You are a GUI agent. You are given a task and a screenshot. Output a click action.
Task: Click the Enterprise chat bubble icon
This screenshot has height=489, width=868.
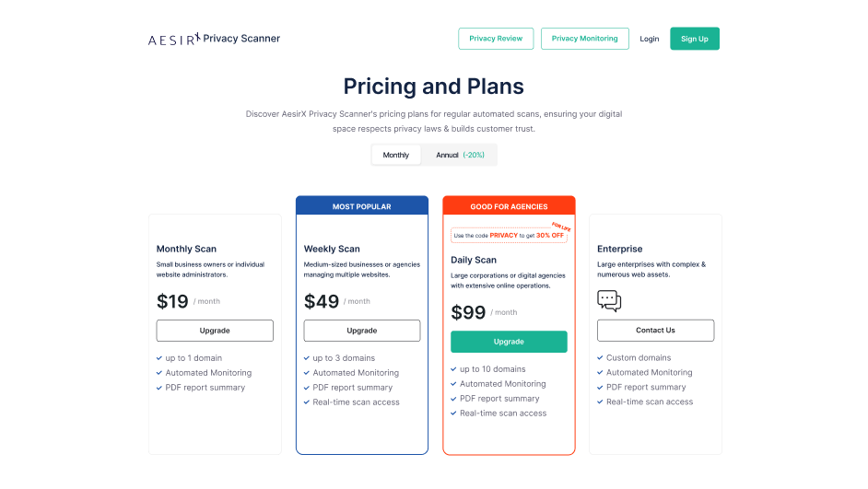609,300
